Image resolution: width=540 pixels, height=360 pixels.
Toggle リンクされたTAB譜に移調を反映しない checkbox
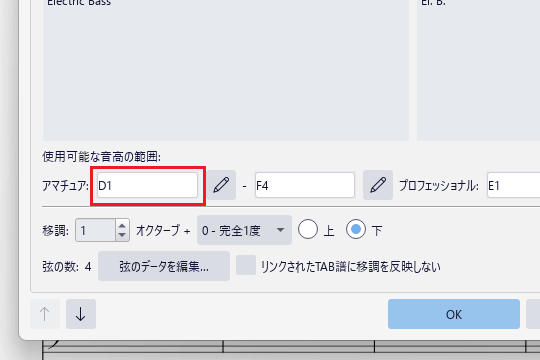(246, 265)
